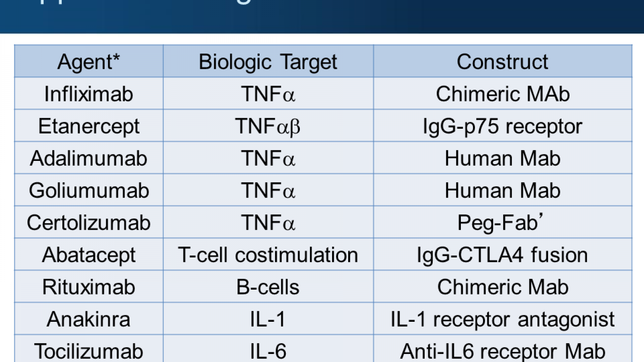Select the Tocilizumab cell

click(x=89, y=351)
